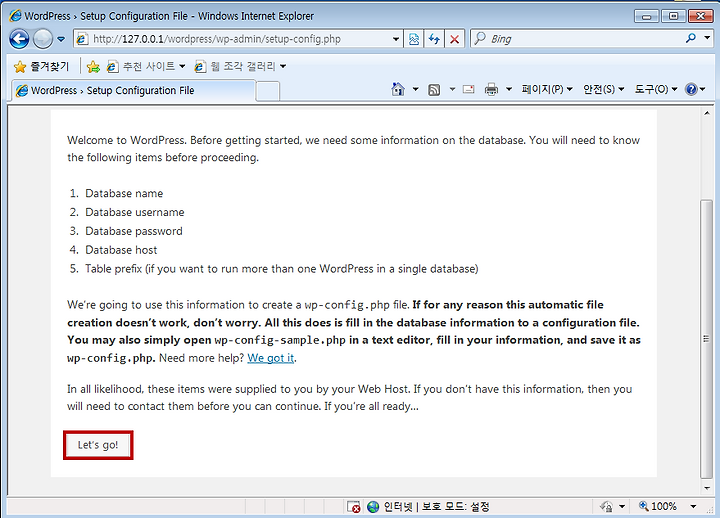Expand the 웹 조각 갤러리 dropdown arrow

tap(283, 67)
